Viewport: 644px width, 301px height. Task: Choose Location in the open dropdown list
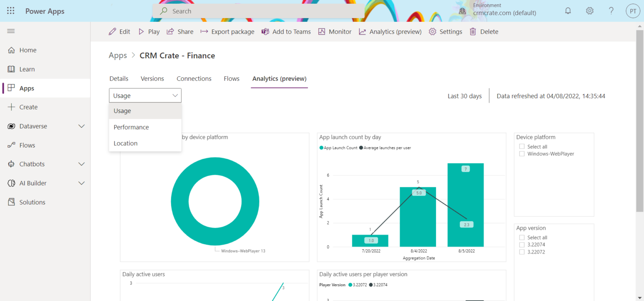pyautogui.click(x=125, y=143)
